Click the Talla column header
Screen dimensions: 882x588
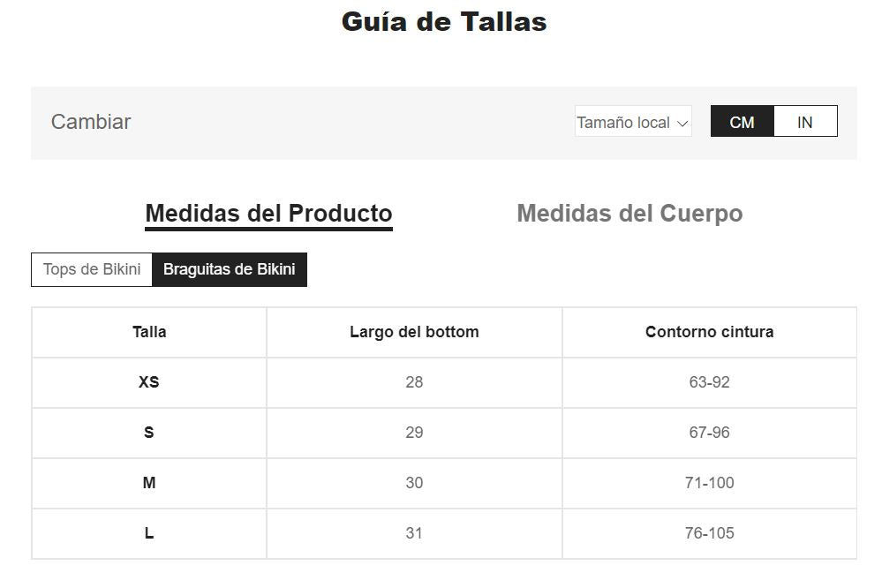[149, 332]
